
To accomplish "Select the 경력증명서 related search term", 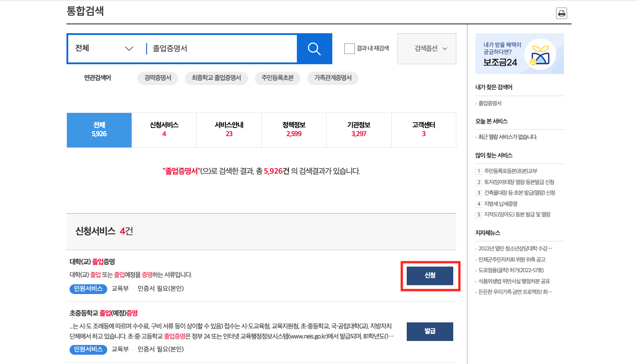I will [x=158, y=78].
